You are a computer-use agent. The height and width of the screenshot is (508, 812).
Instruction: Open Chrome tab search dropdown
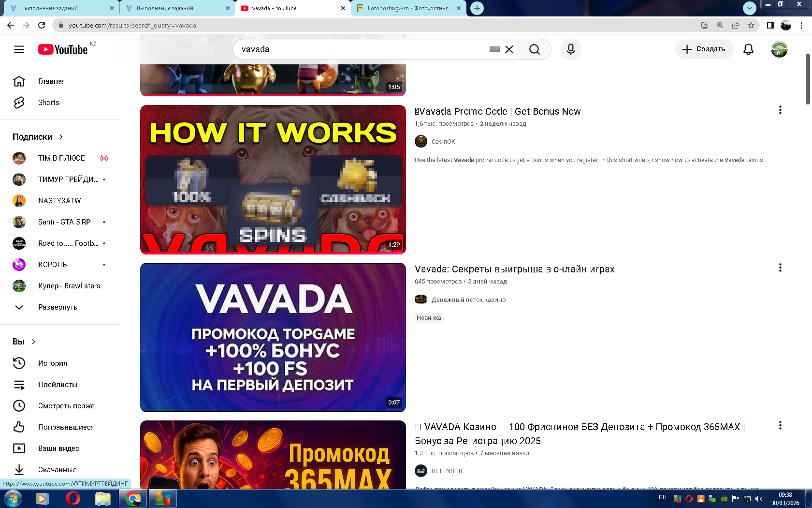point(749,8)
